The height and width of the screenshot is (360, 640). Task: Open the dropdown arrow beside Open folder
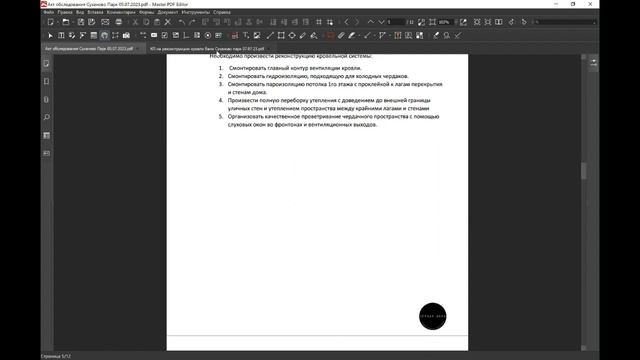point(72,22)
